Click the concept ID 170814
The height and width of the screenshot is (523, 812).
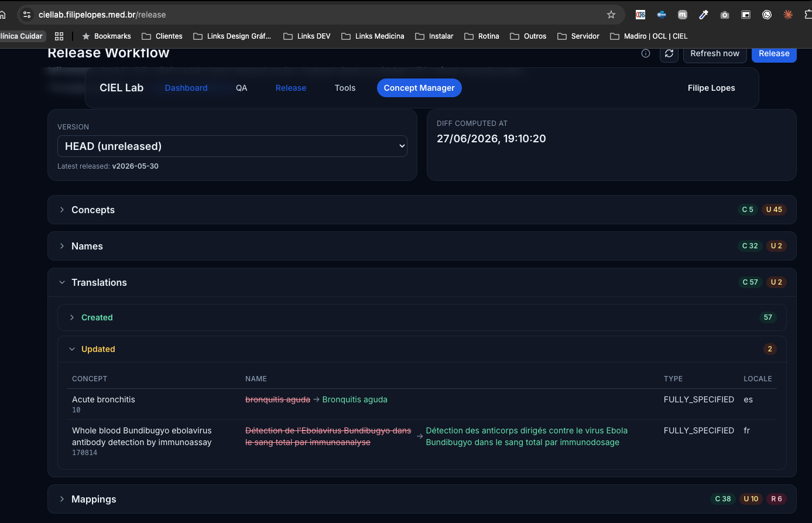point(85,453)
